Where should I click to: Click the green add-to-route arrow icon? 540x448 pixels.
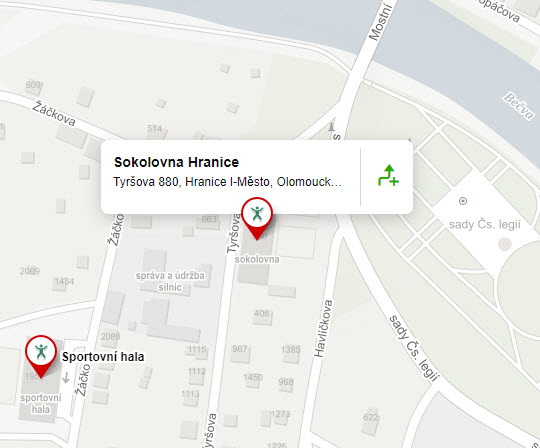coord(388,175)
